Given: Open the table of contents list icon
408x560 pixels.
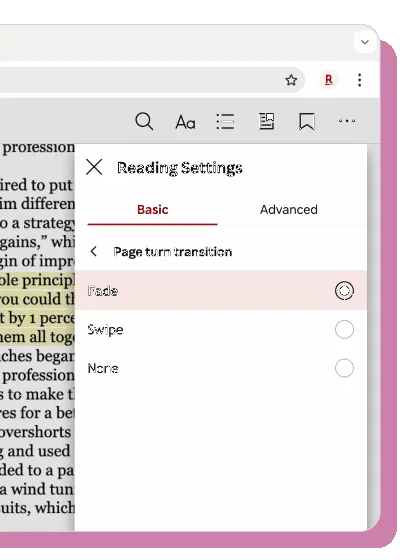Looking at the screenshot, I should (225, 121).
